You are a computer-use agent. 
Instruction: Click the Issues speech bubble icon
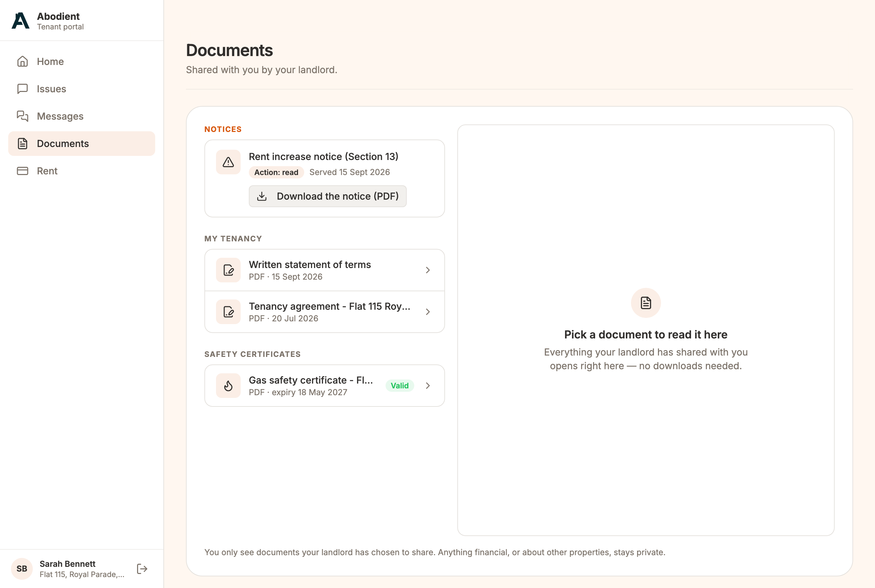point(23,89)
